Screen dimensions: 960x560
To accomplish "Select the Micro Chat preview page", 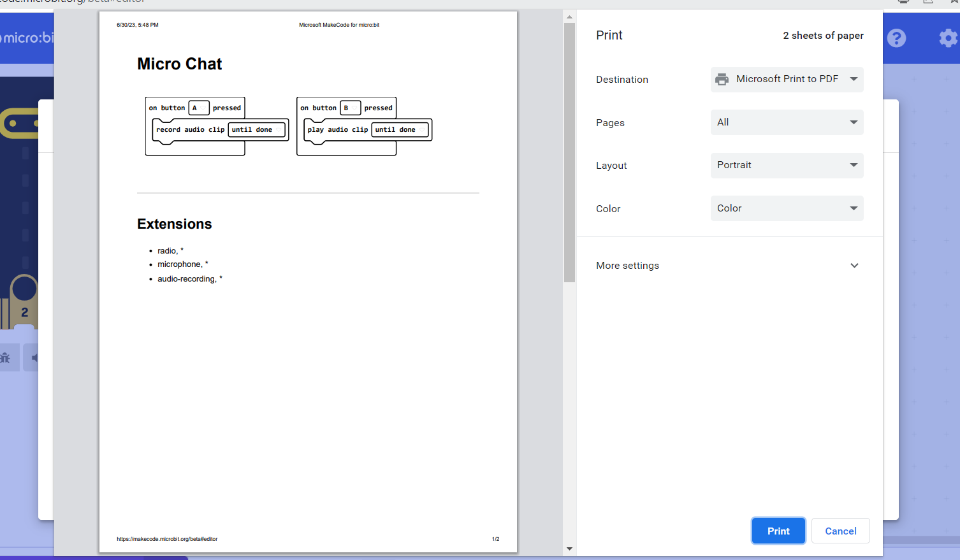I will pyautogui.click(x=308, y=280).
